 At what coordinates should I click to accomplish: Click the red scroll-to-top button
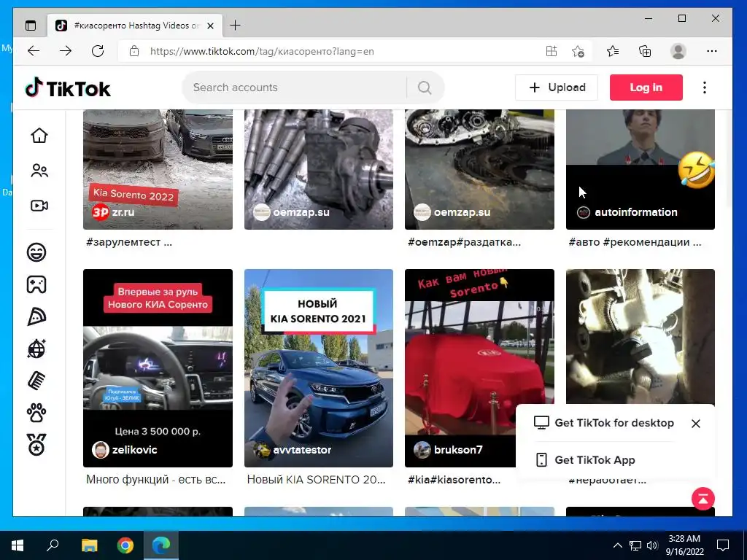coord(703,499)
